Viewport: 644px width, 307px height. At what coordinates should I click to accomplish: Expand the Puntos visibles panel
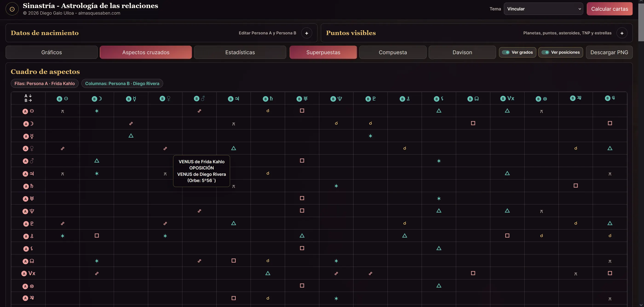click(622, 33)
